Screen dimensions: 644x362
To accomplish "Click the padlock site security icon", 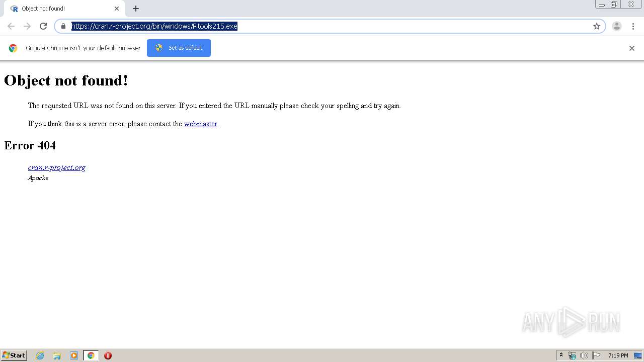I will click(x=63, y=26).
